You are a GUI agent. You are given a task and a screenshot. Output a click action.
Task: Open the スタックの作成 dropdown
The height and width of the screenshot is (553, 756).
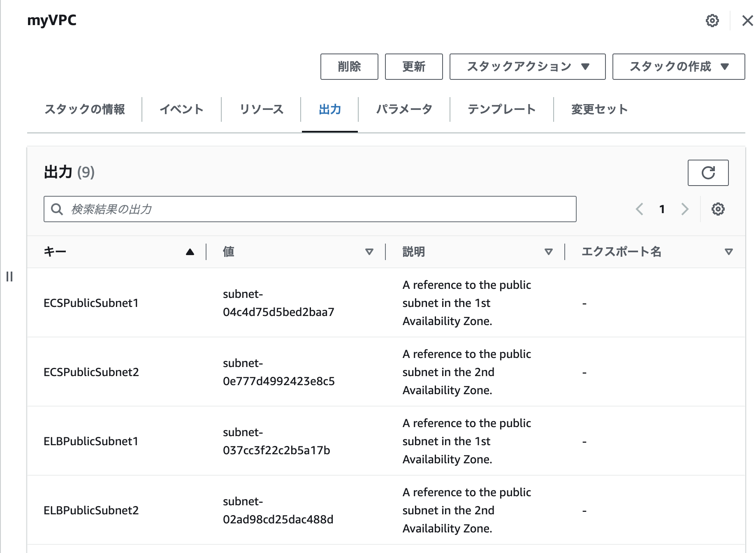point(678,67)
